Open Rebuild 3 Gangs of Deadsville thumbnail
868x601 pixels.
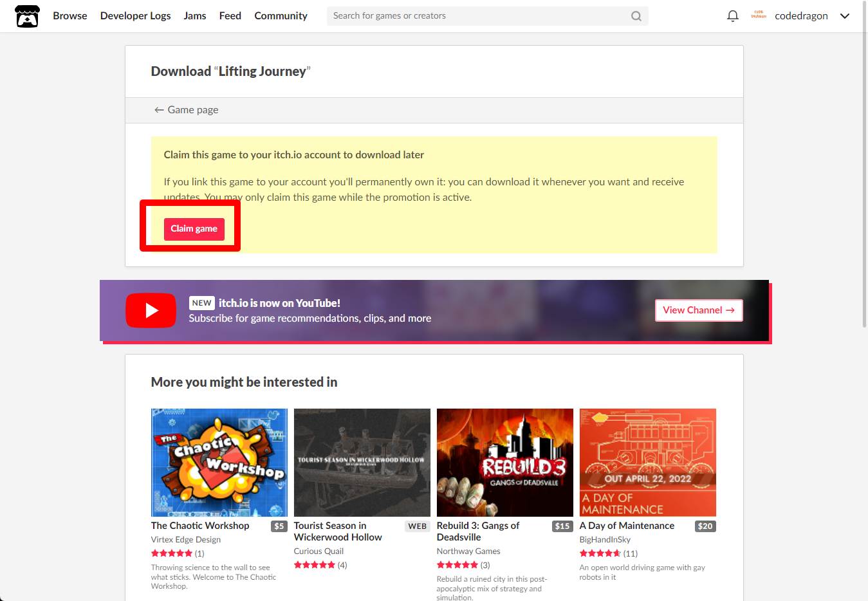pyautogui.click(x=505, y=463)
